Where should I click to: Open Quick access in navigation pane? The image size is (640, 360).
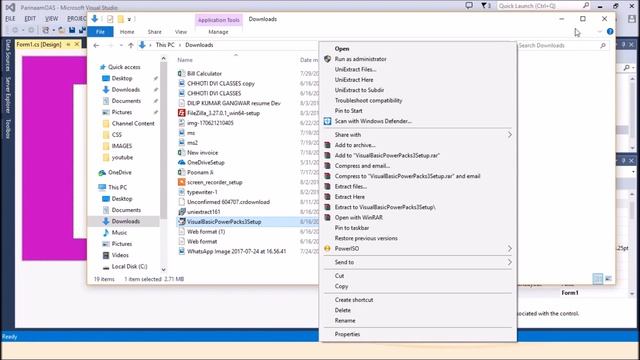(124, 67)
